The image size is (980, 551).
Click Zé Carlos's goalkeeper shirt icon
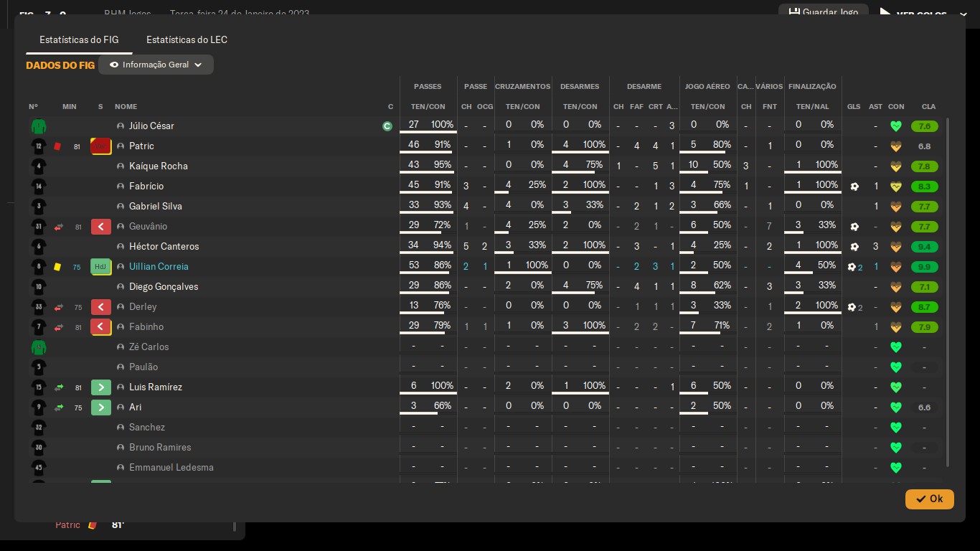(x=39, y=347)
